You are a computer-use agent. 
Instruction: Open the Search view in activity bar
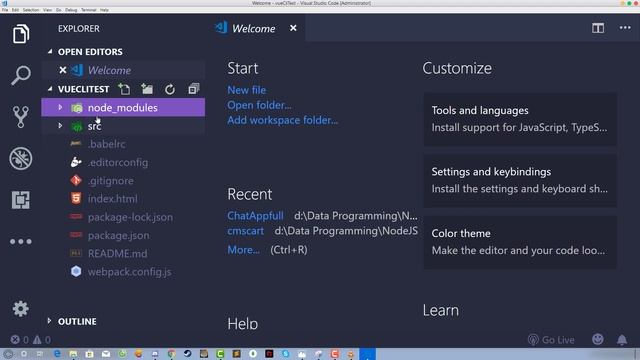point(21,75)
